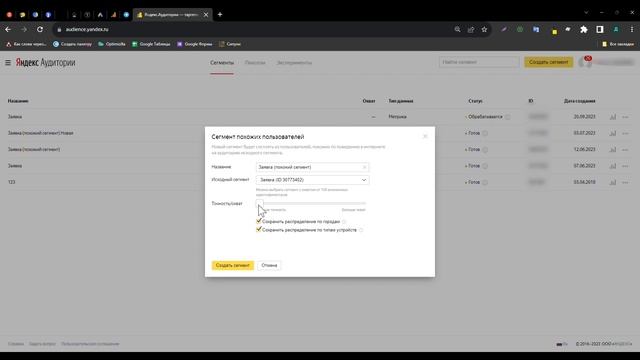
Task: Open the Пользовательское соглашение footer link
Action: point(90,344)
